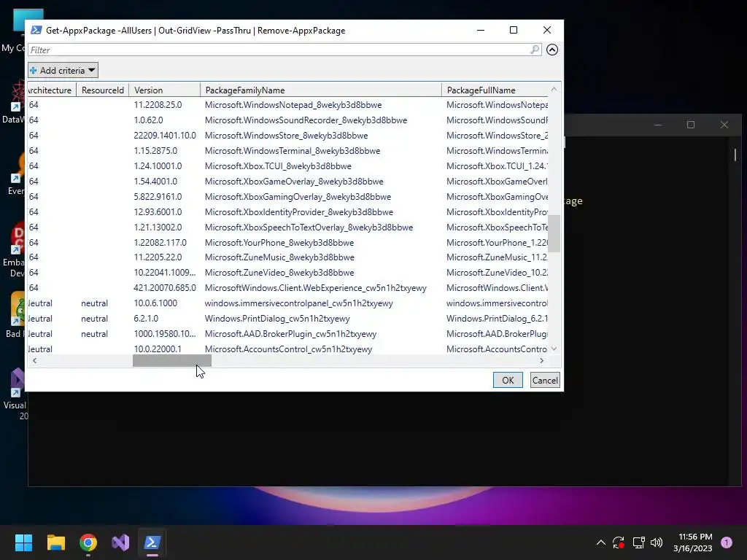The image size is (747, 560).
Task: Select the Microsoft.XboxGameOverlay_8wekyb3d8bbwe row
Action: [x=287, y=181]
